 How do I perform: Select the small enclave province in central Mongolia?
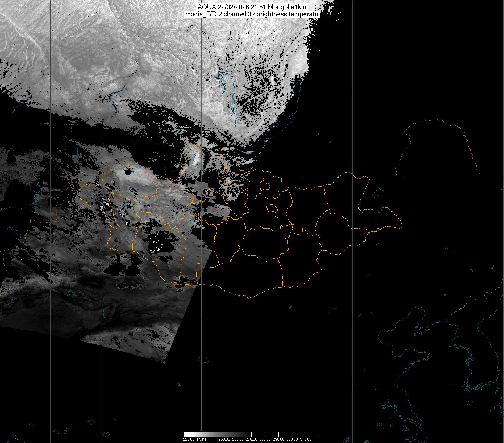point(272,208)
